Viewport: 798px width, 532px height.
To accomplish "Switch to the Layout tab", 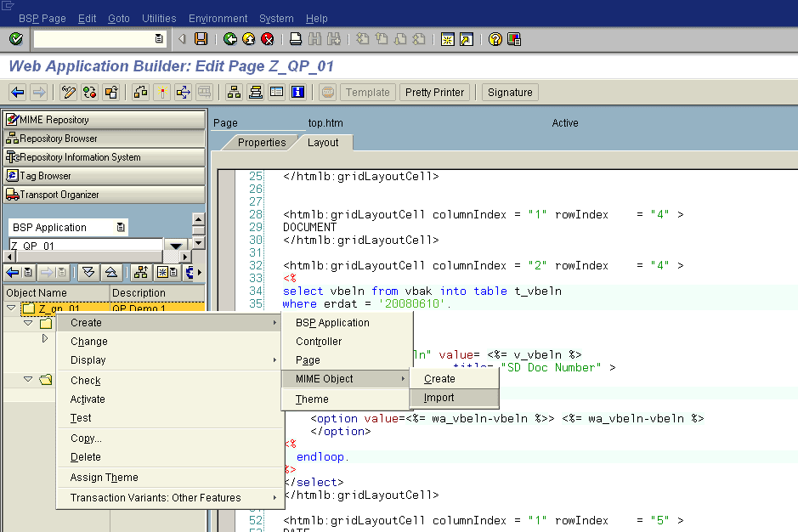I will 323,143.
